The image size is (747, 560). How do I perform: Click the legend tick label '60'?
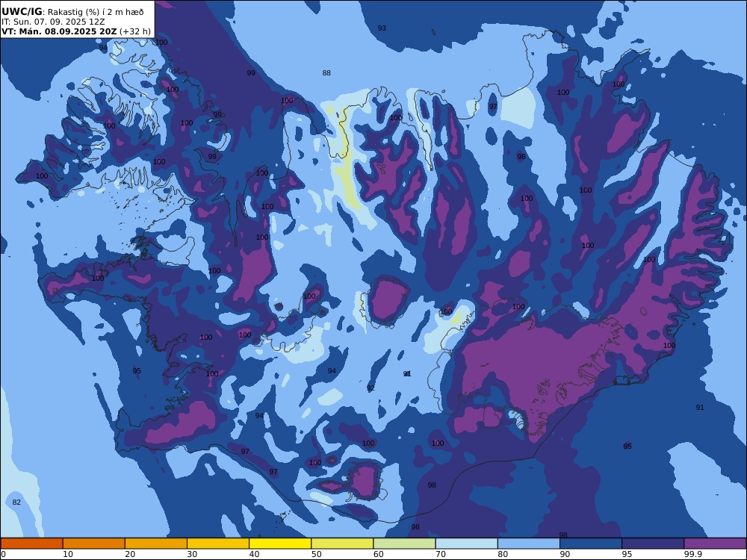click(378, 554)
